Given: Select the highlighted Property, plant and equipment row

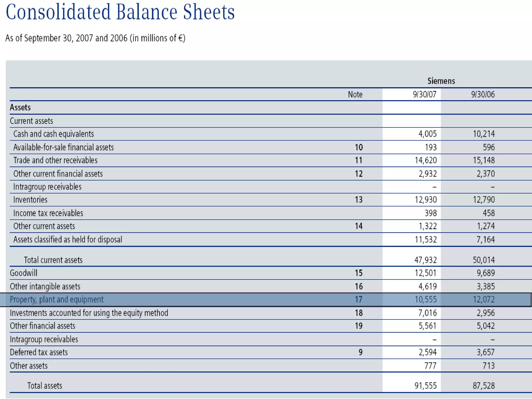Looking at the screenshot, I should [56, 300].
